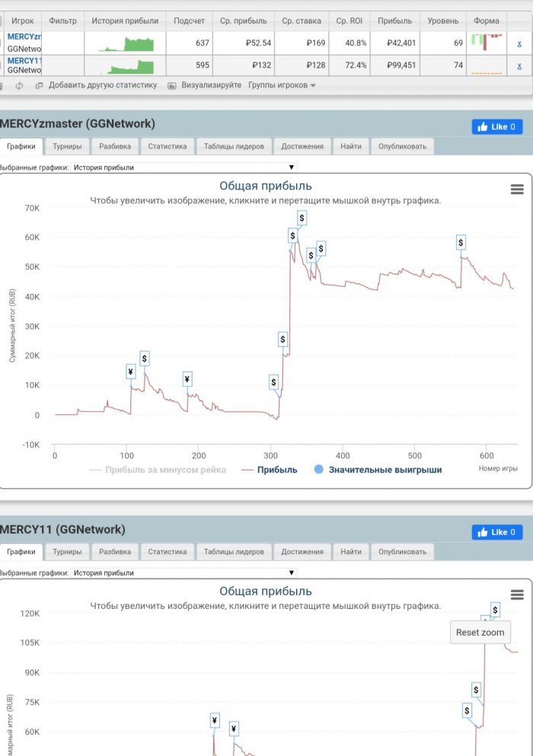This screenshot has width=533, height=756.
Task: Click ¥ marker near game 100 in MERCYzmaster chart
Action: click(130, 372)
